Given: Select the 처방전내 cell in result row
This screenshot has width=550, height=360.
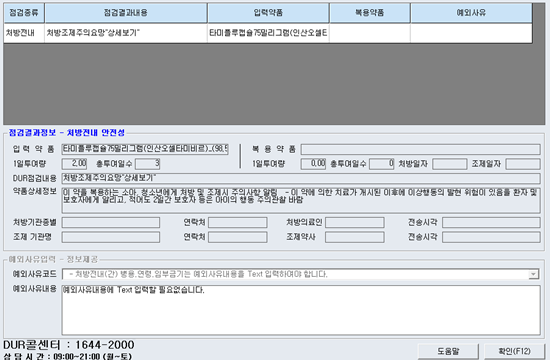Looking at the screenshot, I should (24, 33).
